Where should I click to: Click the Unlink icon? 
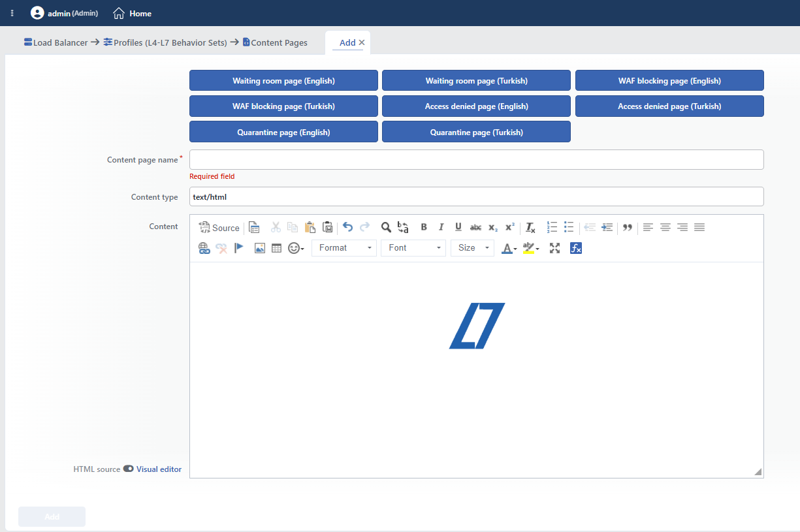pos(221,248)
